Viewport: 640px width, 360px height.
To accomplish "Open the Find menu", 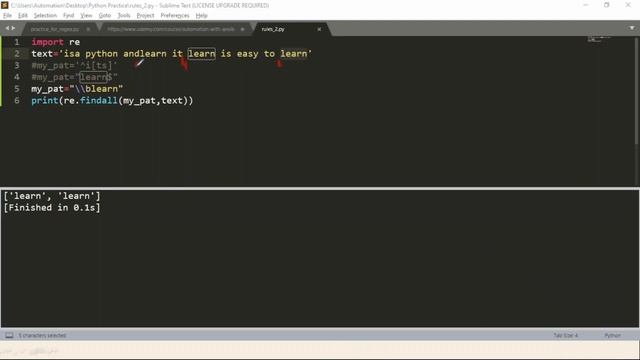I will [x=69, y=16].
